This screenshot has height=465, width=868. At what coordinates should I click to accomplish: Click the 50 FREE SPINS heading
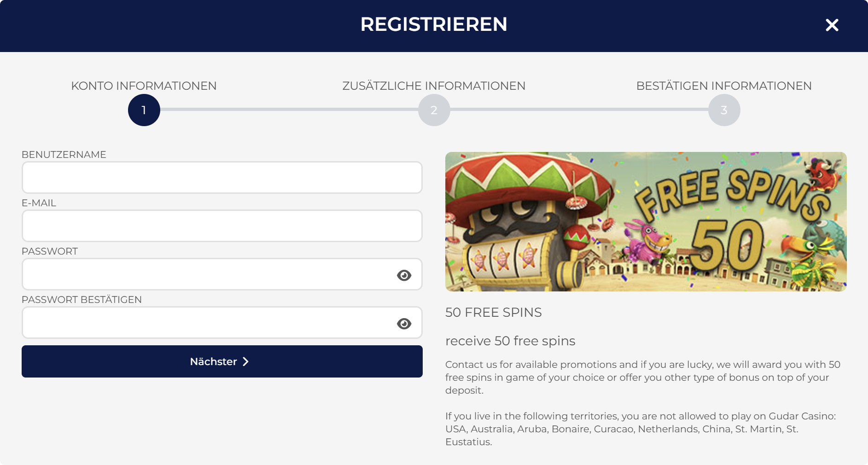point(493,312)
